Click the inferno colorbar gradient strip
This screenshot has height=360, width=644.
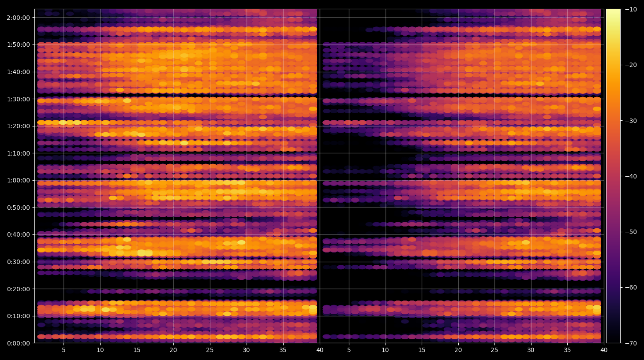coord(613,176)
